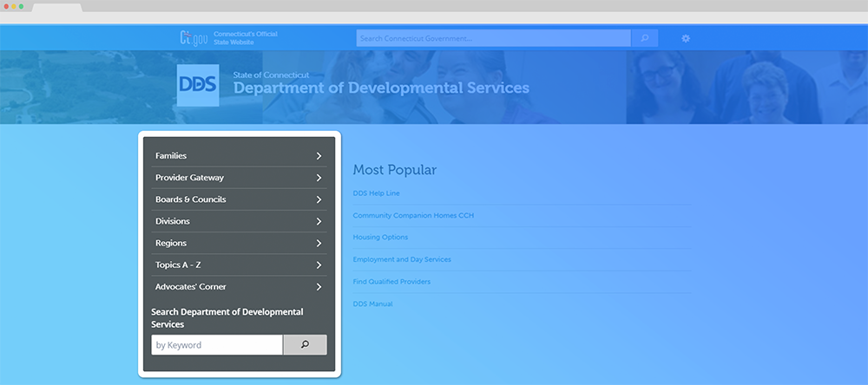
Task: Open the Divisions menu item
Action: pos(173,221)
